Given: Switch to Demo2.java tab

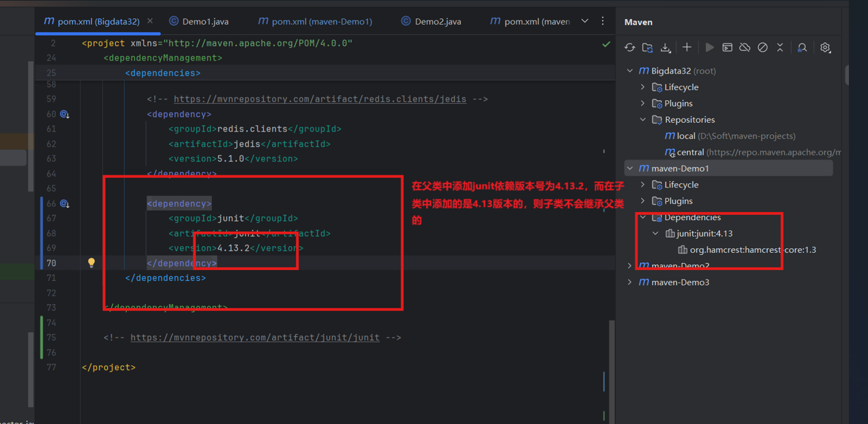Looking at the screenshot, I should pos(431,21).
